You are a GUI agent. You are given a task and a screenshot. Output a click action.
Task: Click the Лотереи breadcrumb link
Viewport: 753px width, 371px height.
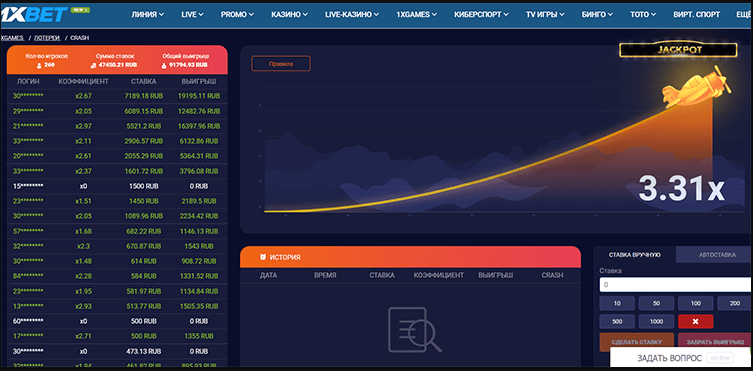point(47,37)
